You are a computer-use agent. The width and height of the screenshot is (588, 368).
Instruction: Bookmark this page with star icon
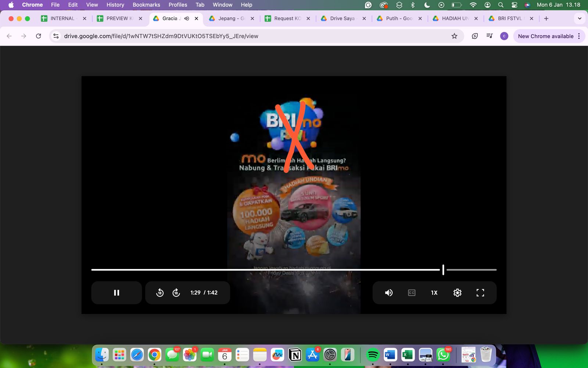pyautogui.click(x=454, y=36)
